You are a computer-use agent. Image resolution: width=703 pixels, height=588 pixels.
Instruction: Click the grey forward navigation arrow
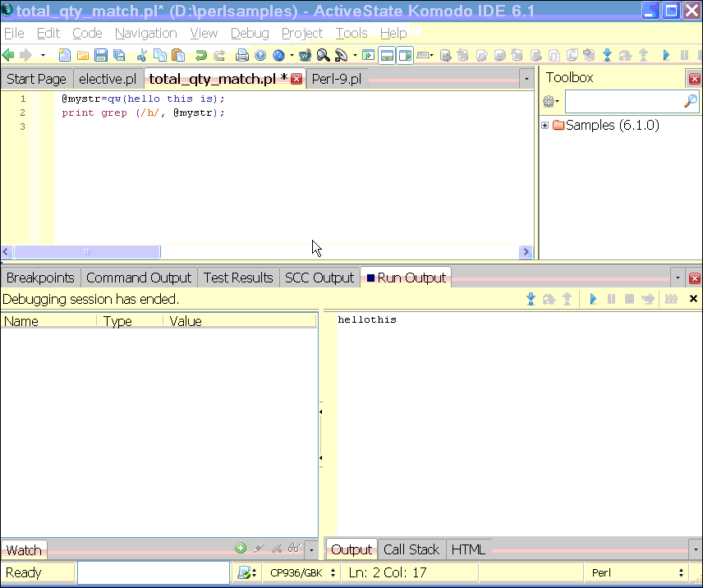click(x=26, y=55)
